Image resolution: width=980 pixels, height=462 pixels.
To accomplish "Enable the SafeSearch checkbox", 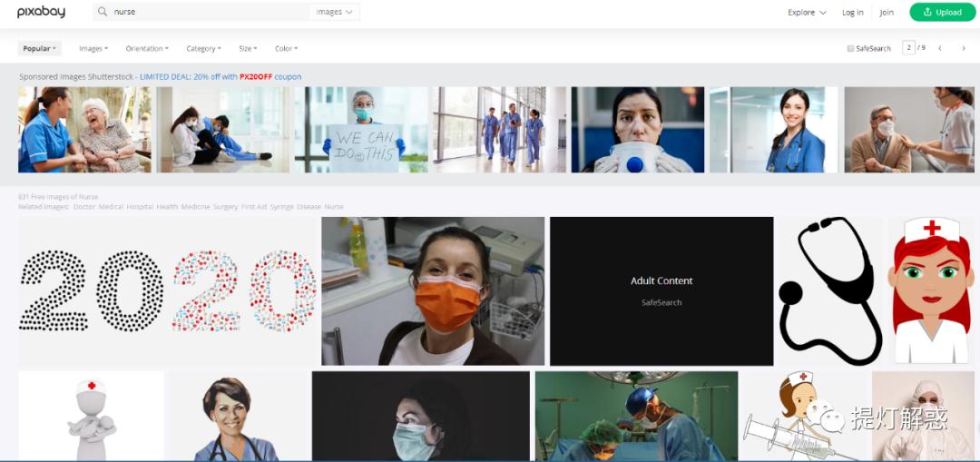I will 850,48.
